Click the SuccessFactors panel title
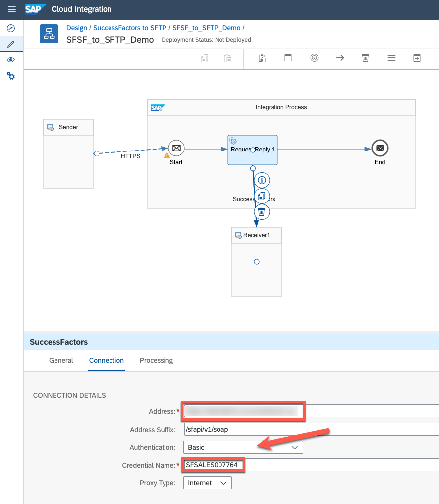This screenshot has height=504, width=439. 59,342
